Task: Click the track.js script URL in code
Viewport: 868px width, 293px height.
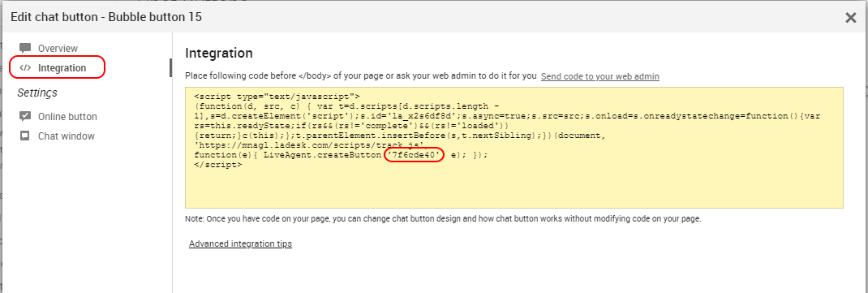Action: (x=309, y=145)
